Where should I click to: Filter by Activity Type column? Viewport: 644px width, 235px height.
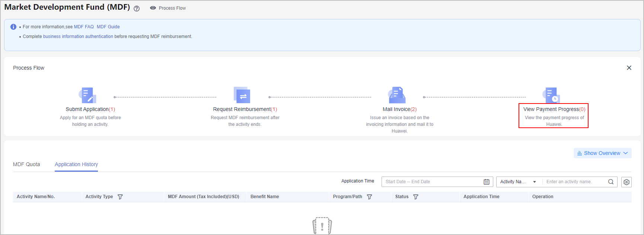(120, 197)
